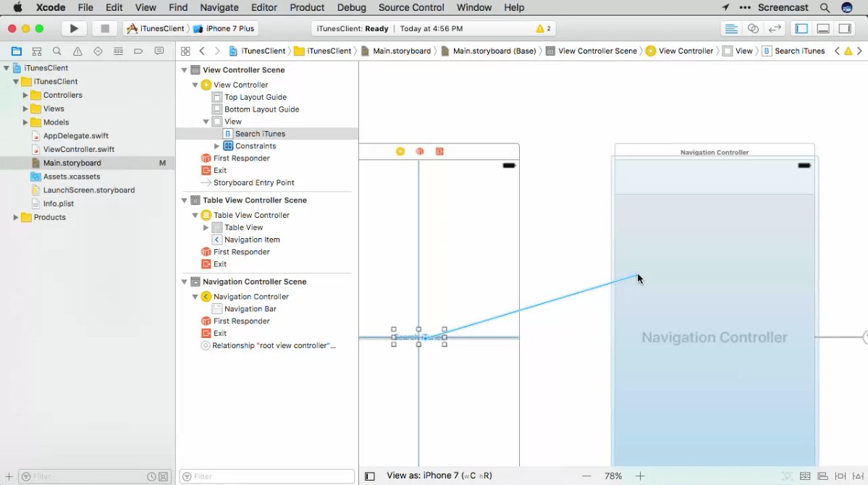Click the First Responder dock icon in scene
868x485 pixels.
(420, 151)
